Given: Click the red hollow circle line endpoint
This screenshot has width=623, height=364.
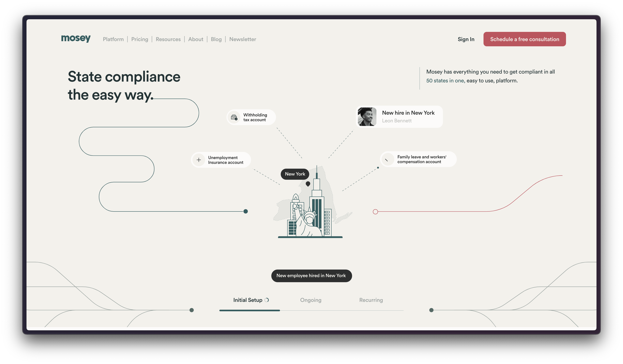Looking at the screenshot, I should (375, 212).
